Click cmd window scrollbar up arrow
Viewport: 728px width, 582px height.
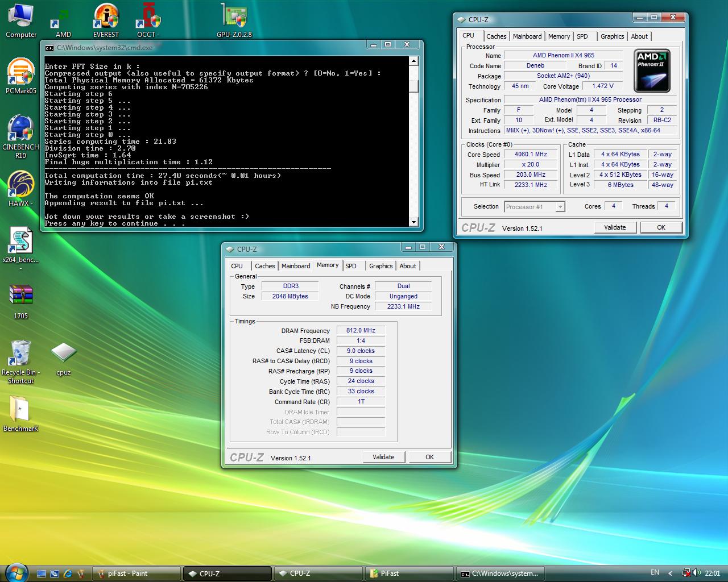click(413, 61)
